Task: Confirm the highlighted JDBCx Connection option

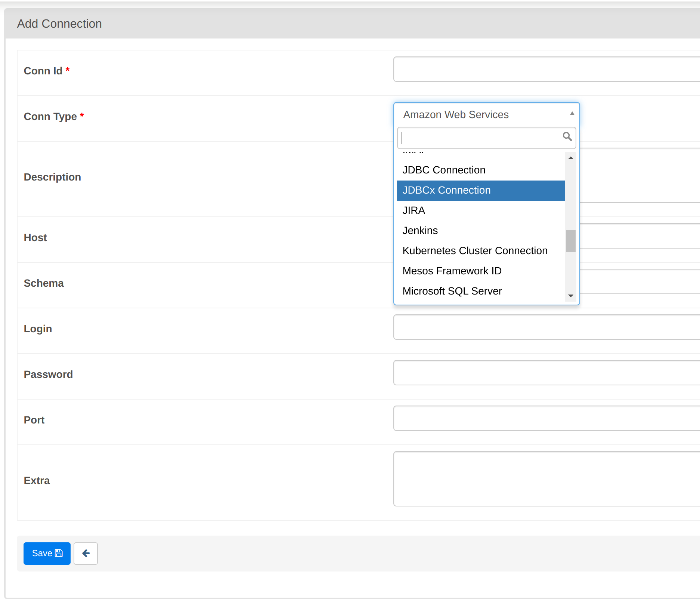Action: point(447,190)
